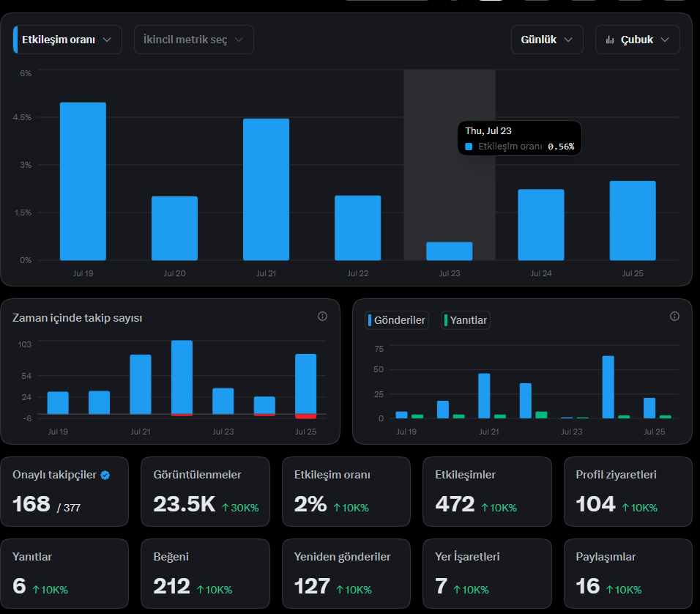The height and width of the screenshot is (614, 700).
Task: Click the Jul 25 engagement rate bar
Action: click(633, 221)
